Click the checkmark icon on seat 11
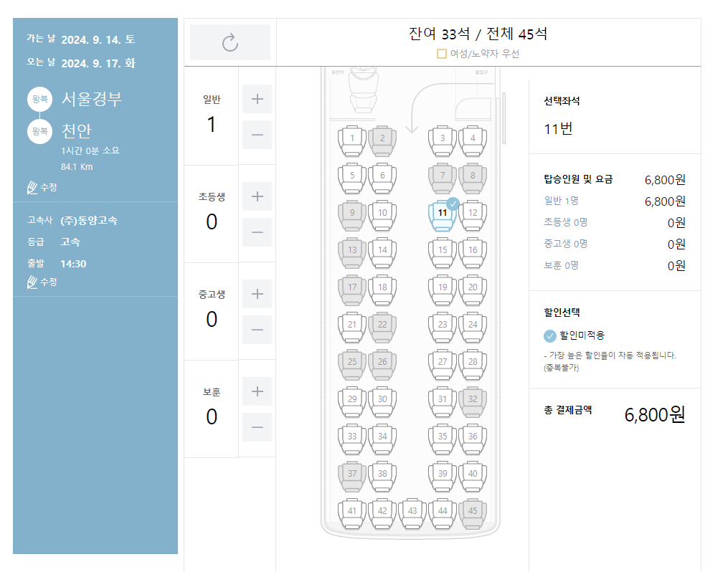Viewport: 728px width, 572px height. 452,204
